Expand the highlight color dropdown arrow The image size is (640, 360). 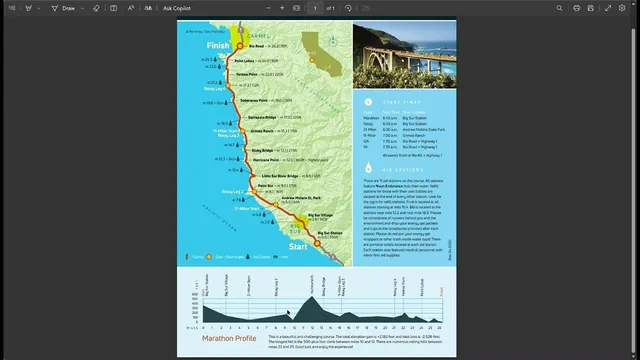point(38,8)
